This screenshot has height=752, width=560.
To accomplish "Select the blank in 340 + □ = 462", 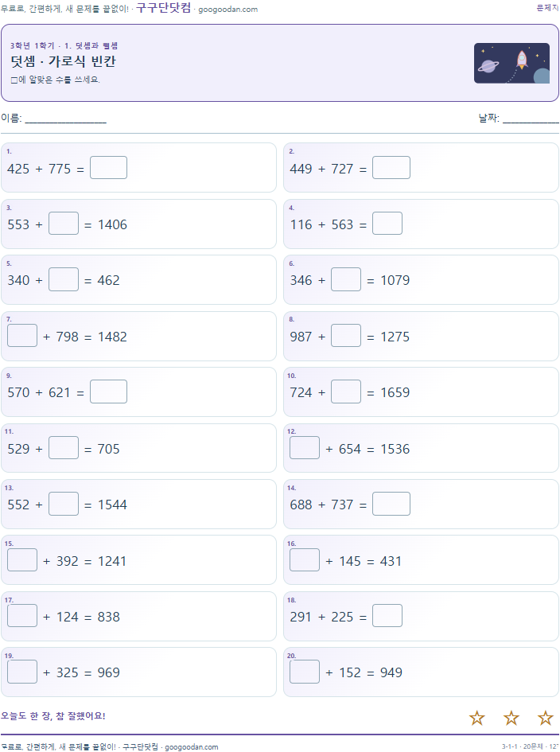I will (x=64, y=279).
